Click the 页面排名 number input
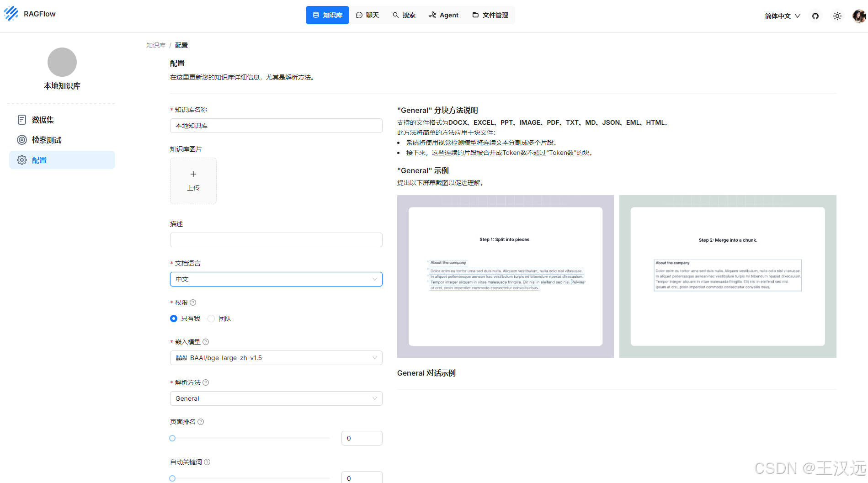Screen dimensions: 868x483 pyautogui.click(x=362, y=438)
